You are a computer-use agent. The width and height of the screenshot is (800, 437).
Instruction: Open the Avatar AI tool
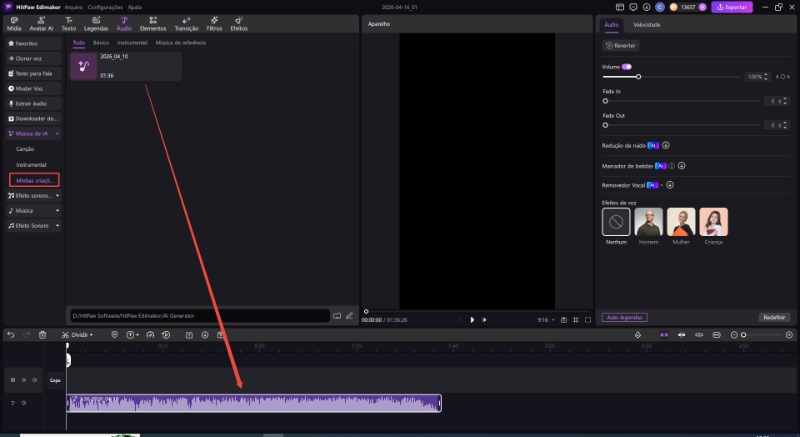(x=41, y=24)
